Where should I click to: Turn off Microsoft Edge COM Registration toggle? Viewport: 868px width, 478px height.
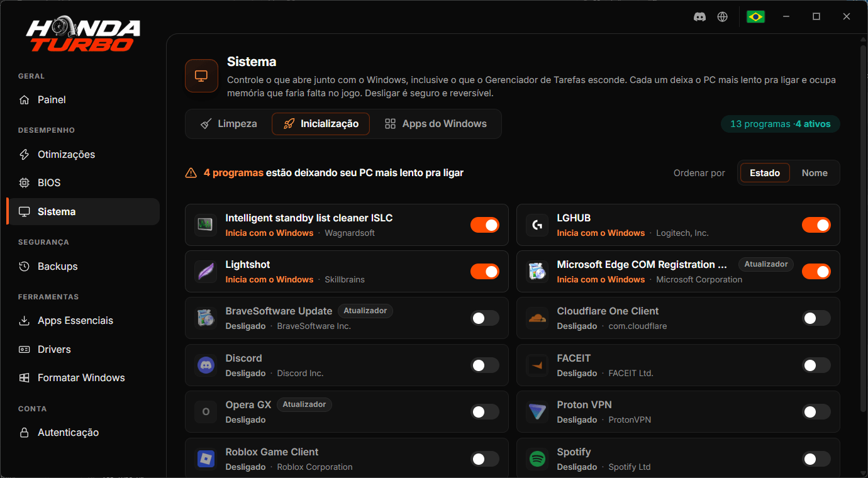click(x=816, y=271)
